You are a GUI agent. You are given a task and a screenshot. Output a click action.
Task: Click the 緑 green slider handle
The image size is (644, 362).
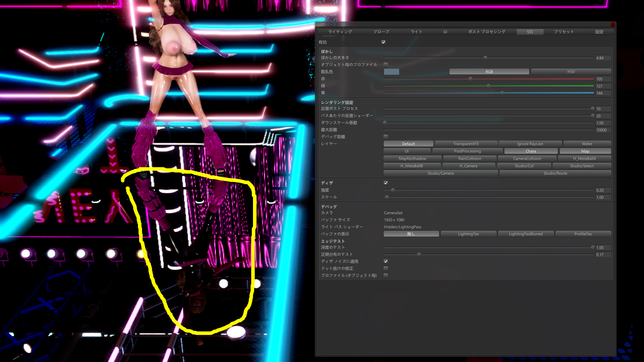tap(488, 86)
